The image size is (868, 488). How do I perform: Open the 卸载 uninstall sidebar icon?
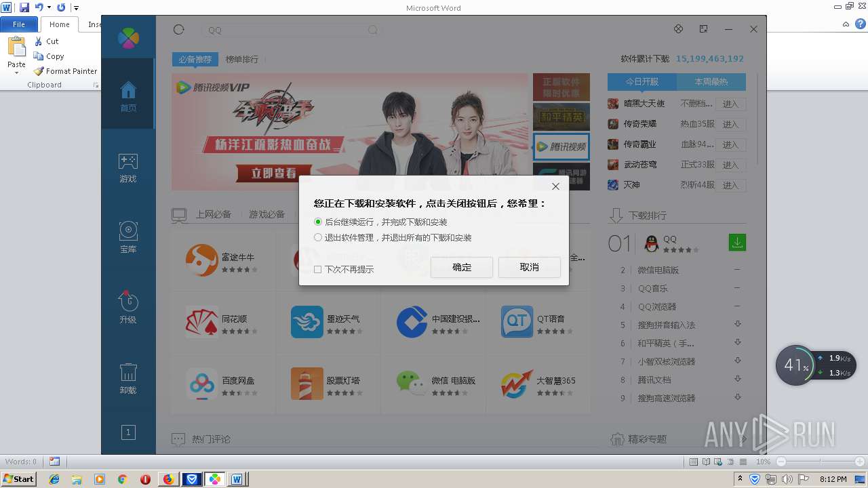click(128, 379)
